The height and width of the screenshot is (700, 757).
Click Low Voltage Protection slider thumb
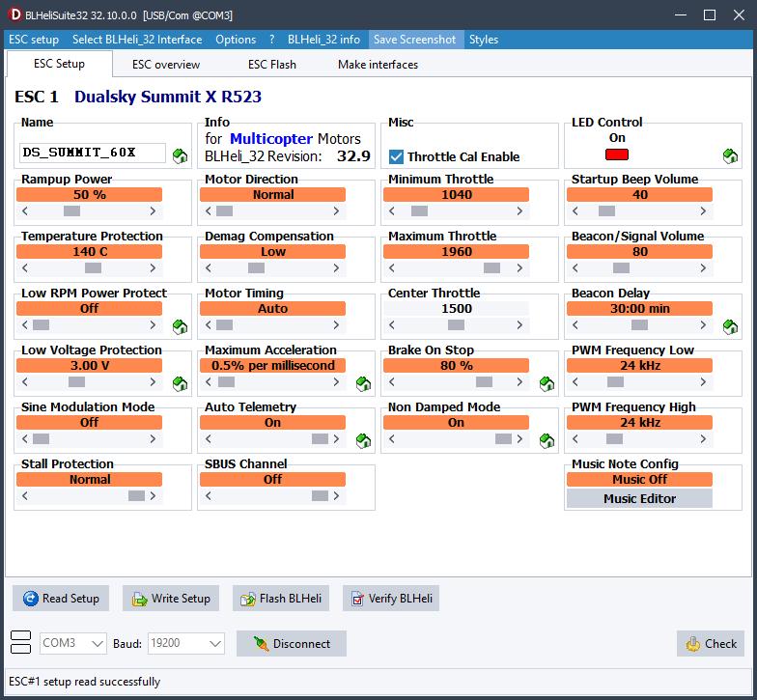coord(77,382)
